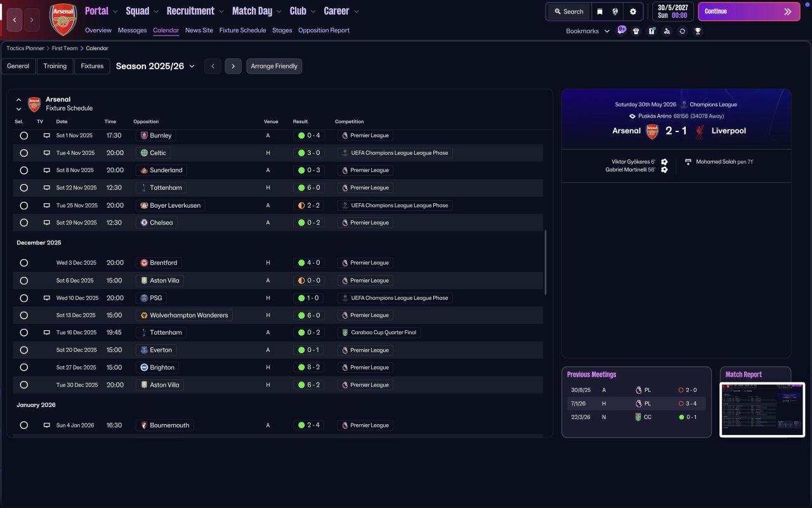
Task: Click the Brentford club badge
Action: tap(144, 263)
